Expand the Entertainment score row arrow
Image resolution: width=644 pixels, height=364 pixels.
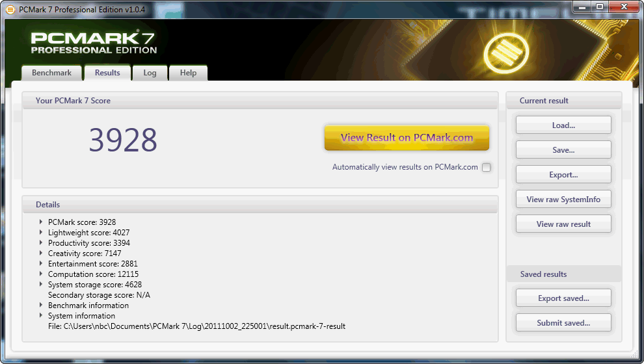pyautogui.click(x=41, y=263)
